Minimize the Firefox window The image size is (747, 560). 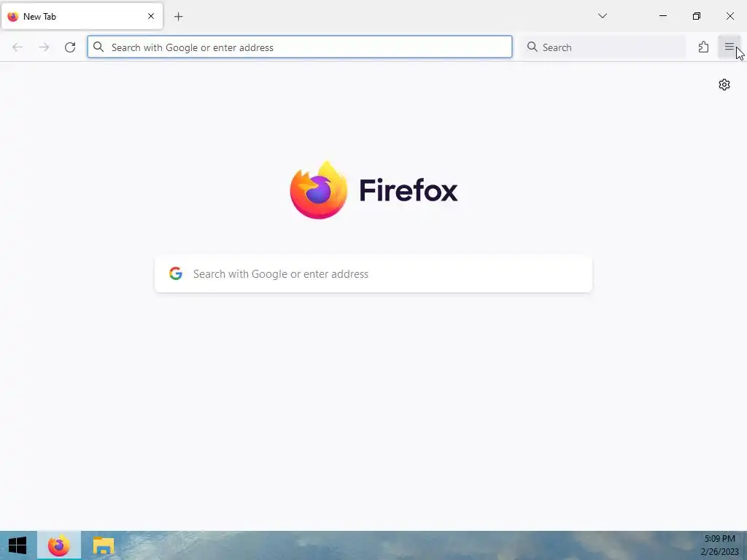[662, 16]
